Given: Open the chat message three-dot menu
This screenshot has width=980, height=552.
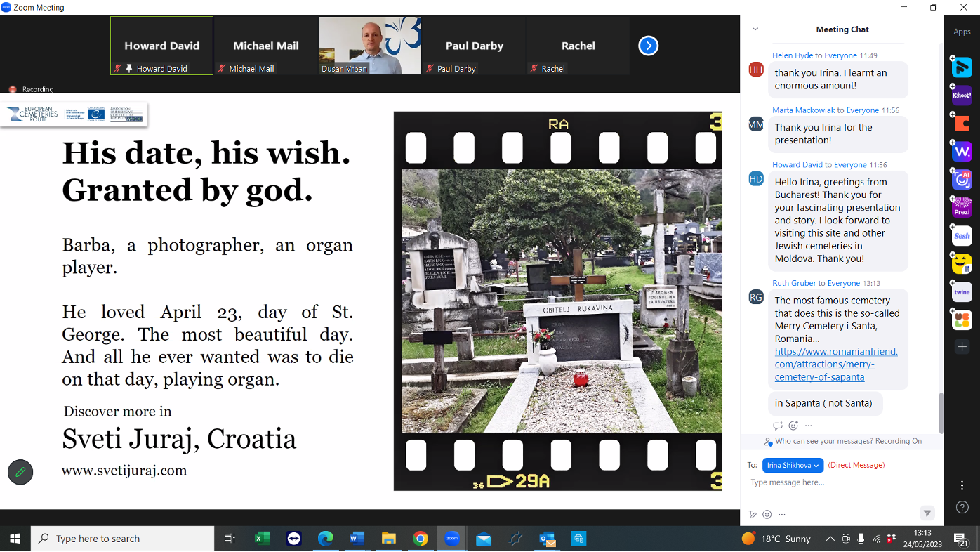Looking at the screenshot, I should click(808, 425).
